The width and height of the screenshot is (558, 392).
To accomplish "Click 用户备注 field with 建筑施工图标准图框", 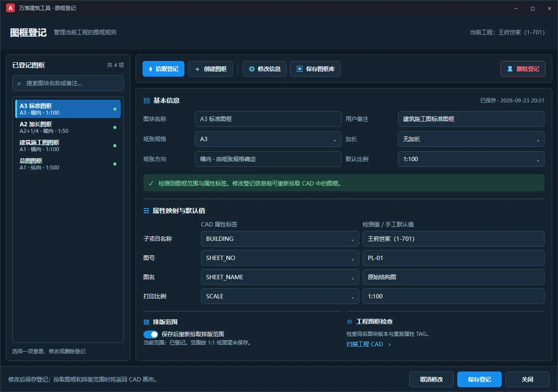I will coord(471,119).
